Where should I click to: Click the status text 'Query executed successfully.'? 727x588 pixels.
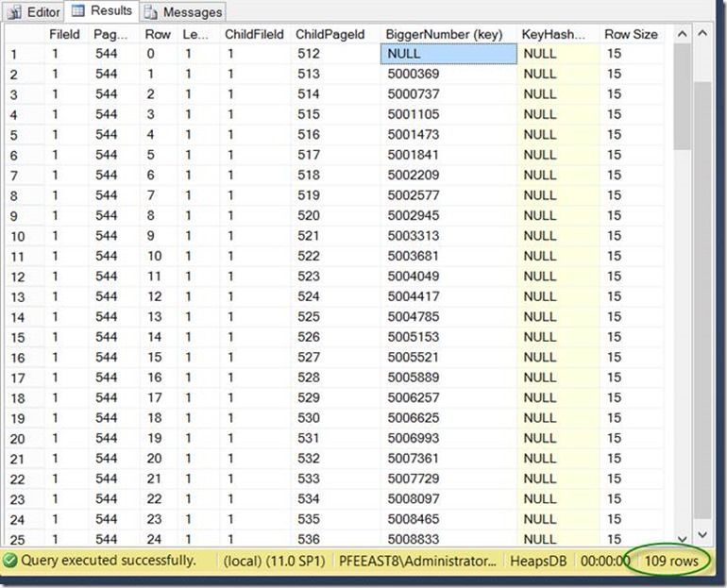point(109,561)
